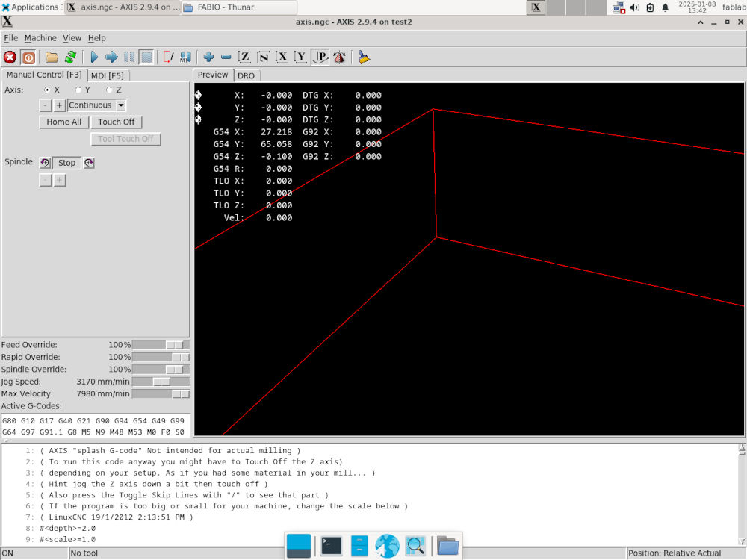Click the Max Velocity slider

tap(161, 394)
